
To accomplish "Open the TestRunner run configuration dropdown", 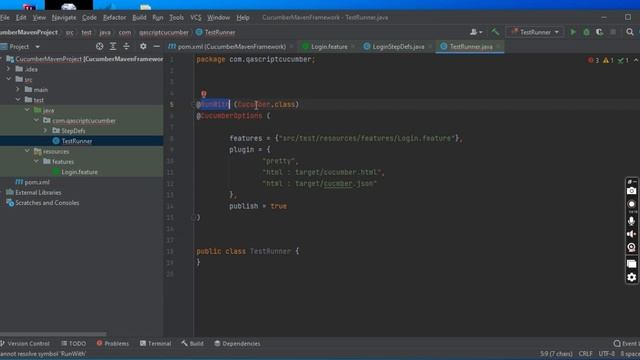I will (x=535, y=32).
